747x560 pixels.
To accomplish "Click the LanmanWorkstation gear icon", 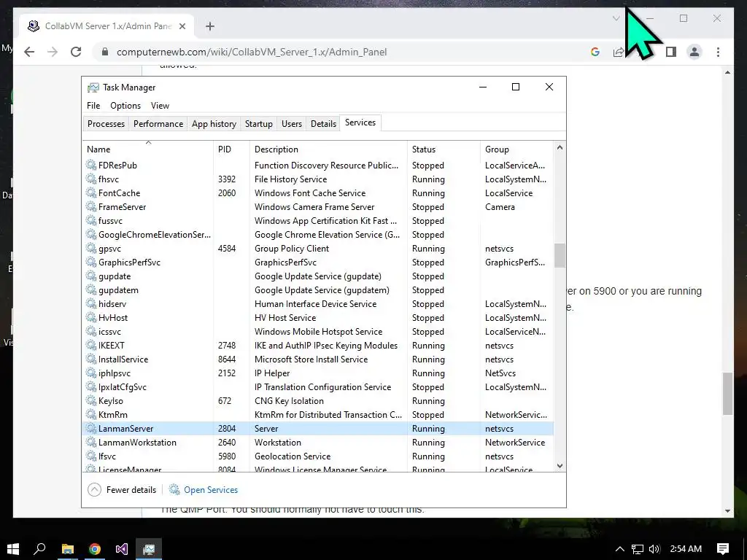I will [x=91, y=442].
